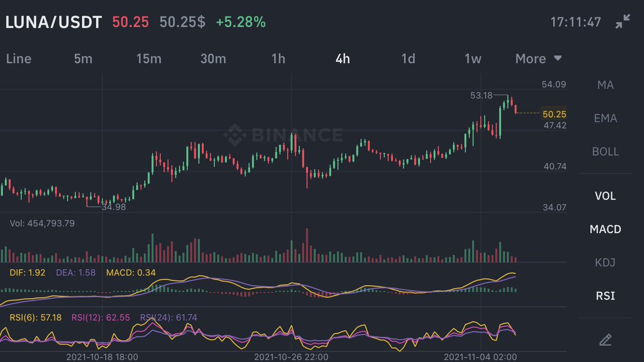Select the 15m timeframe

148,58
